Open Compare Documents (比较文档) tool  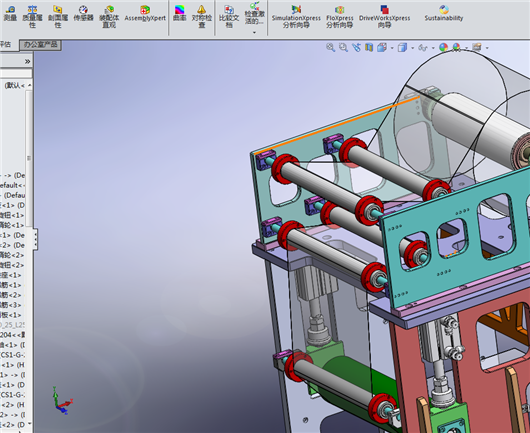tap(229, 17)
